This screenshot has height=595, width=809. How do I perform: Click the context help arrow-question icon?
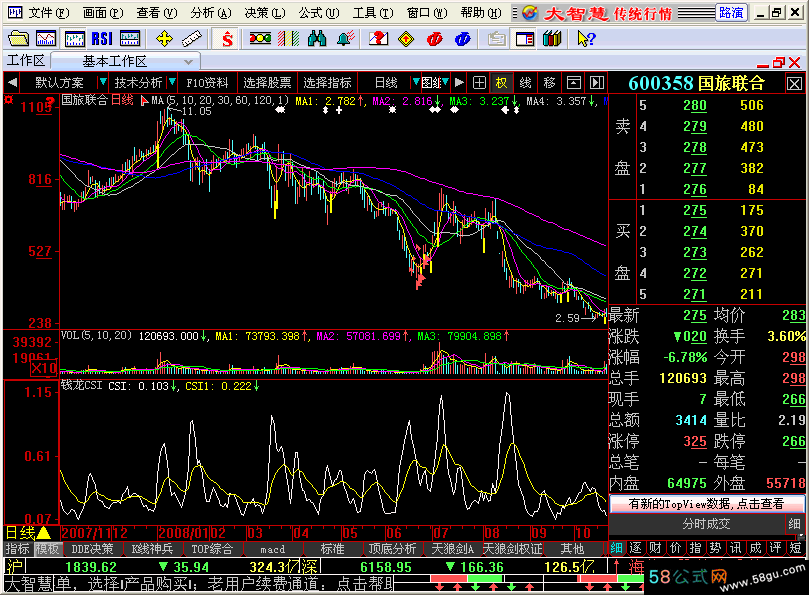(586, 39)
